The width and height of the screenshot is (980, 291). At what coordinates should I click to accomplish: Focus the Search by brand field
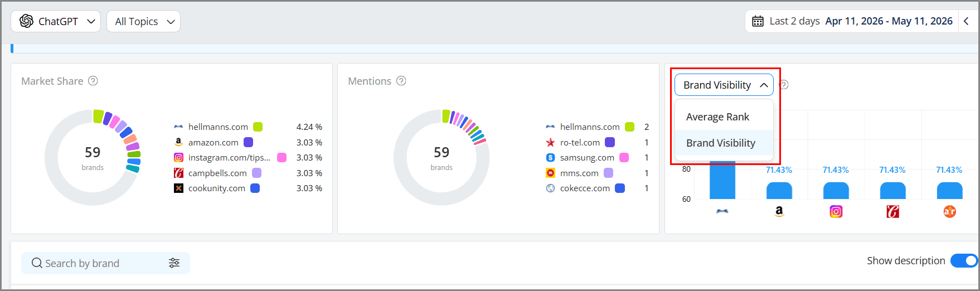pos(105,263)
